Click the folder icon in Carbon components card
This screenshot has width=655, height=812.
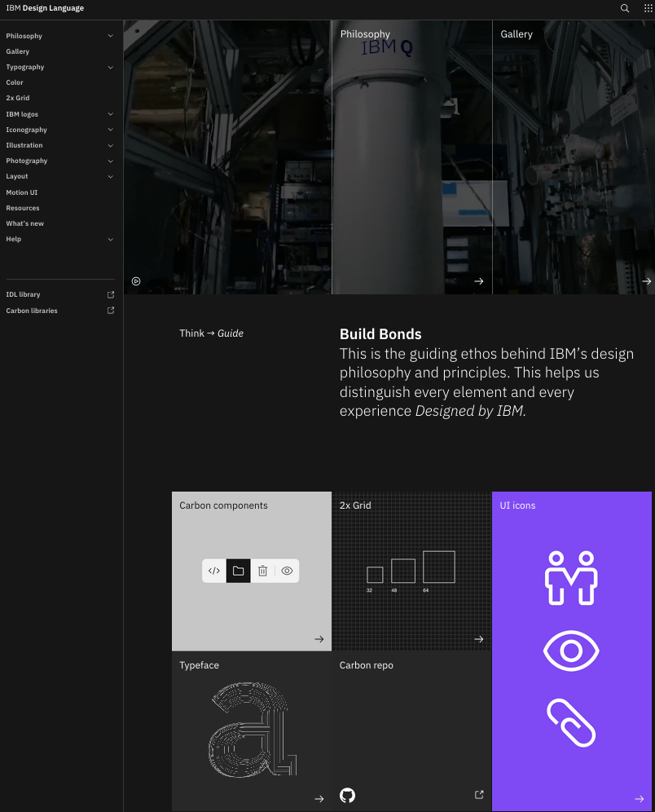[x=239, y=571]
